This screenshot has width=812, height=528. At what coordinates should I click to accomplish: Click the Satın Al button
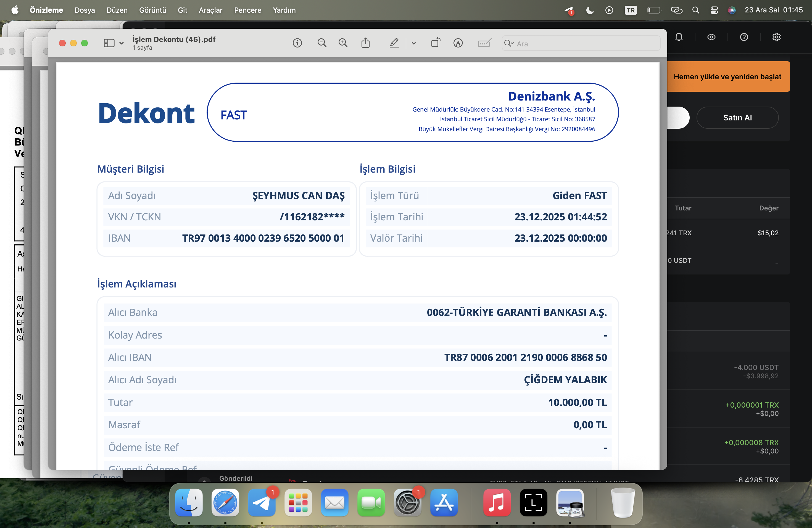click(737, 118)
